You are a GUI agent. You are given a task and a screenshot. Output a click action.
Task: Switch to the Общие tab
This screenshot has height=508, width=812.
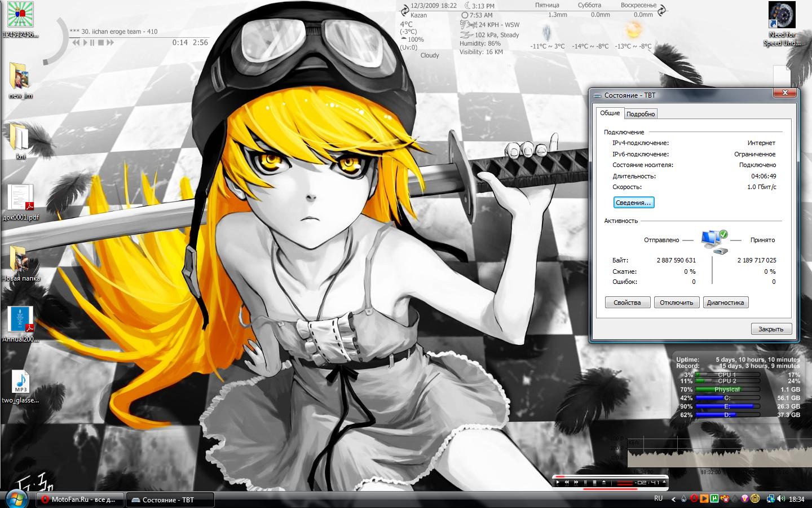(610, 113)
